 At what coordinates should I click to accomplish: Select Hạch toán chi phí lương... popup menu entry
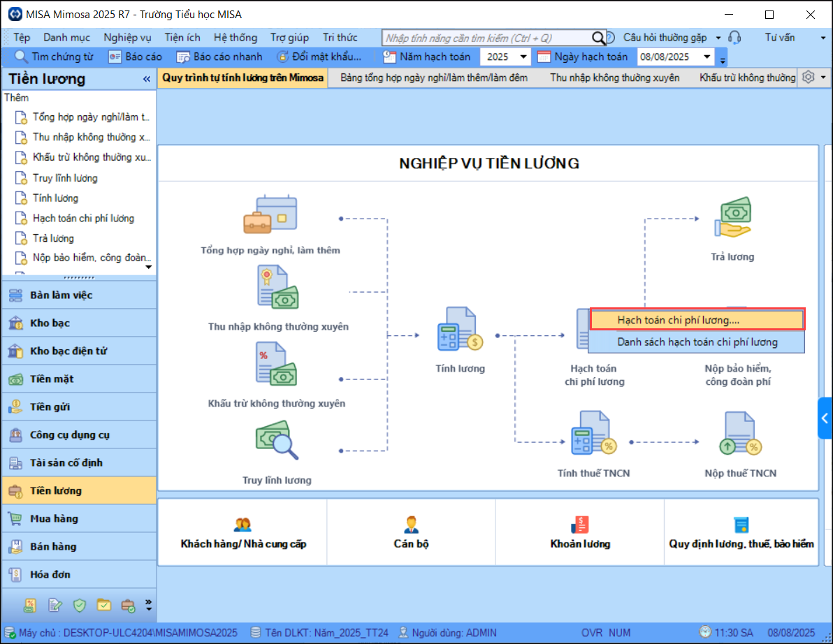(697, 320)
